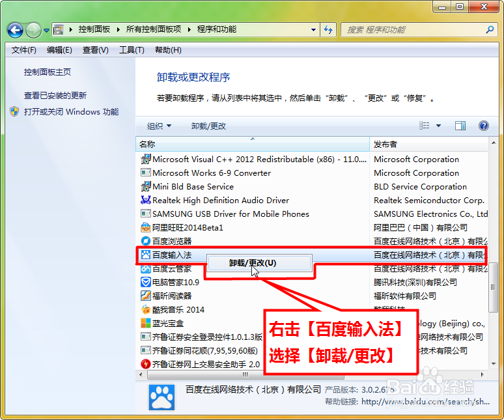The image size is (504, 420).
Task: Expand arrow after 控制面板 breadcrumb
Action: pyautogui.click(x=119, y=29)
